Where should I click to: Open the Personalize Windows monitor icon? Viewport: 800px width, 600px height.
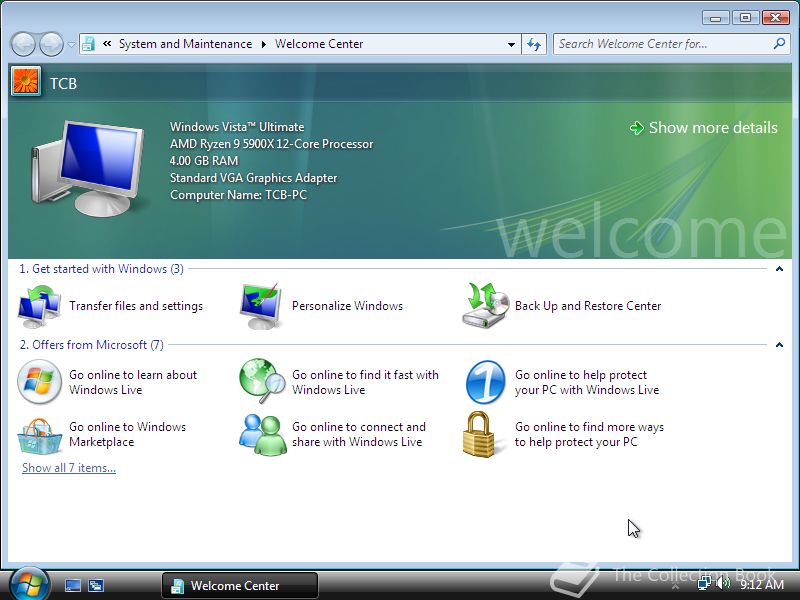tap(261, 306)
